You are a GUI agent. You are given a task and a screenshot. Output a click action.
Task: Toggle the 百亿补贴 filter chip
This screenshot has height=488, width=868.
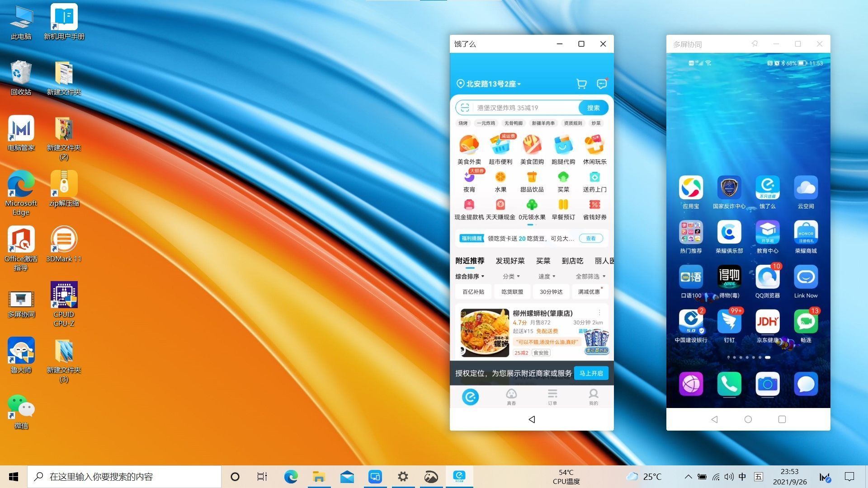473,292
